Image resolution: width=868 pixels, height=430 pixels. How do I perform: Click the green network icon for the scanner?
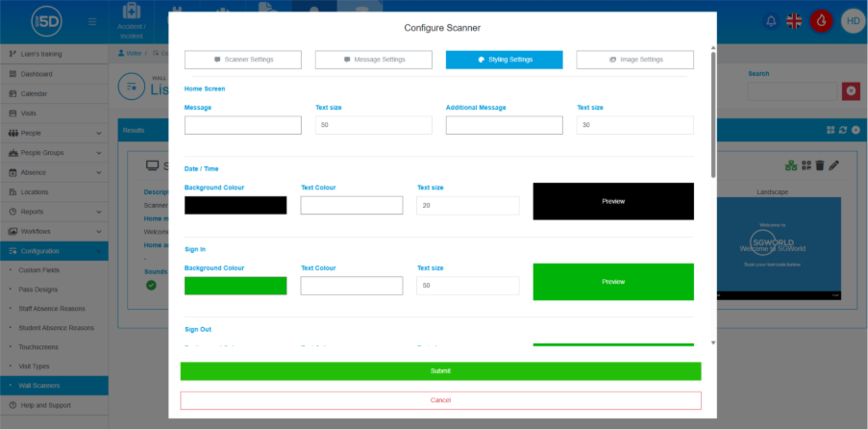[x=790, y=165]
